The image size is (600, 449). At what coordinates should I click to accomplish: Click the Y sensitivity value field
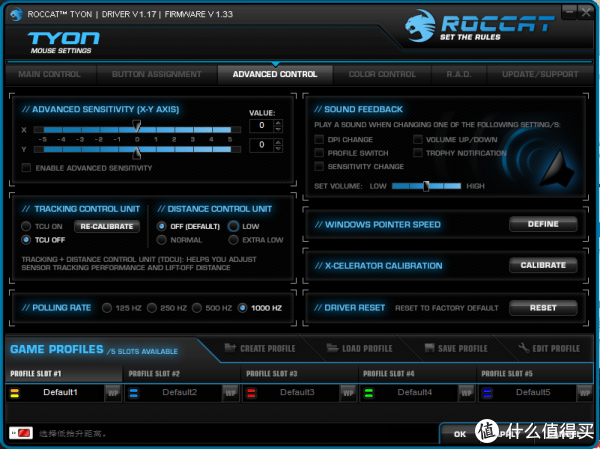click(x=262, y=145)
